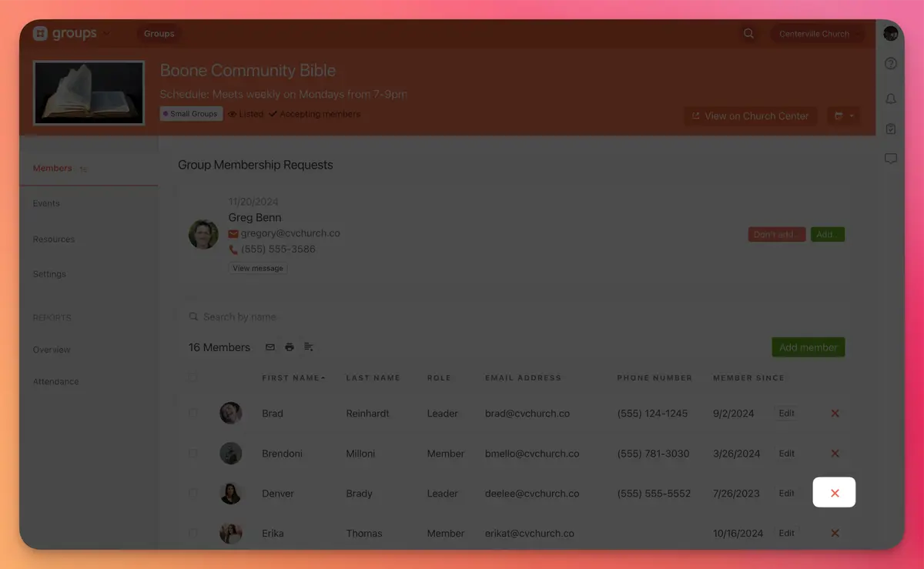The height and width of the screenshot is (569, 924).
Task: Click the Boone Community Bible group image
Action: point(89,93)
